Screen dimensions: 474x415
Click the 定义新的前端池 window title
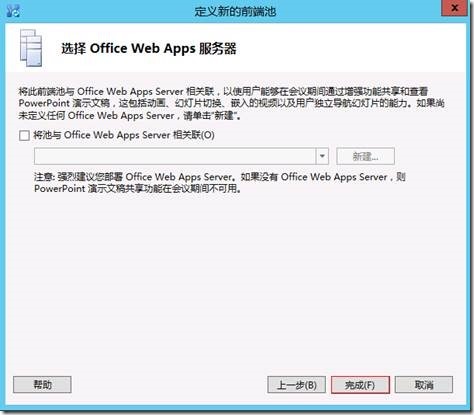click(x=235, y=12)
